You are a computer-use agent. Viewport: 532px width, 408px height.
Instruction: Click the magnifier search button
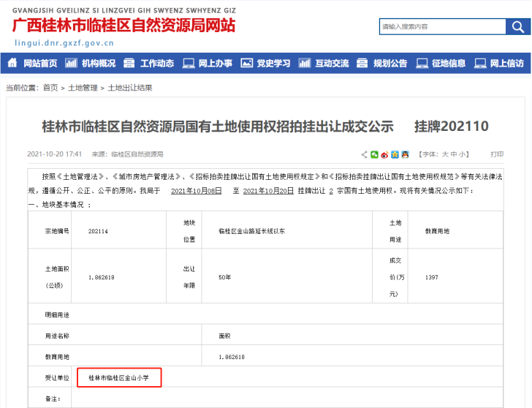(516, 26)
